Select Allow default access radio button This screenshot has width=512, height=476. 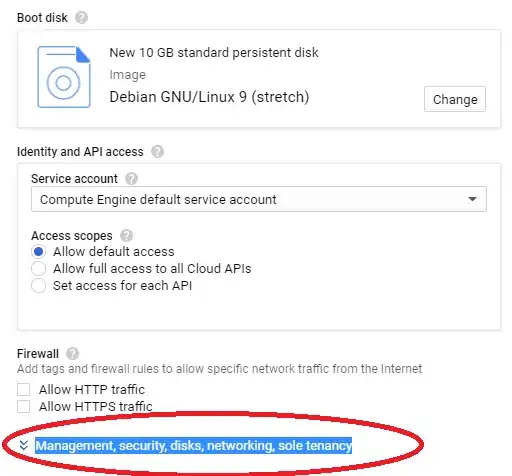point(38,252)
